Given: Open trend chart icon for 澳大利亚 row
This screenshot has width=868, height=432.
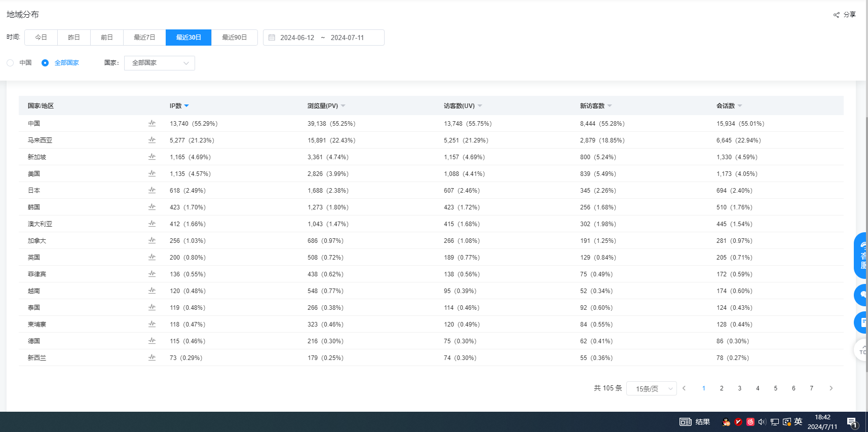Looking at the screenshot, I should pyautogui.click(x=152, y=224).
